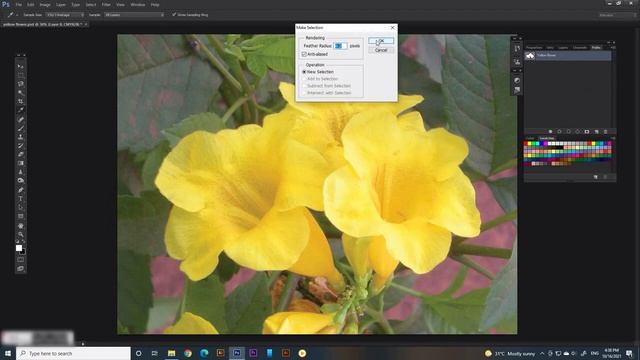Open the Paths panel flyout menu

click(613, 47)
